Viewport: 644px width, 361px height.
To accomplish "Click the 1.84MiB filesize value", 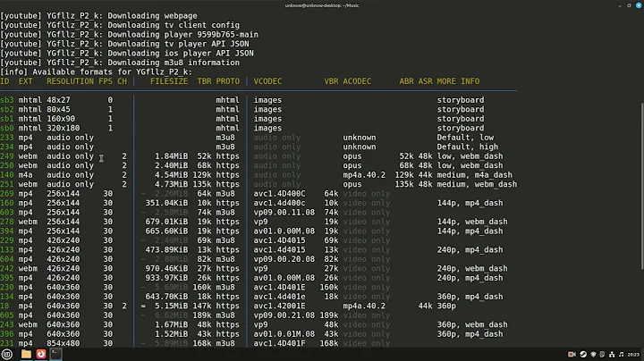I will (171, 156).
